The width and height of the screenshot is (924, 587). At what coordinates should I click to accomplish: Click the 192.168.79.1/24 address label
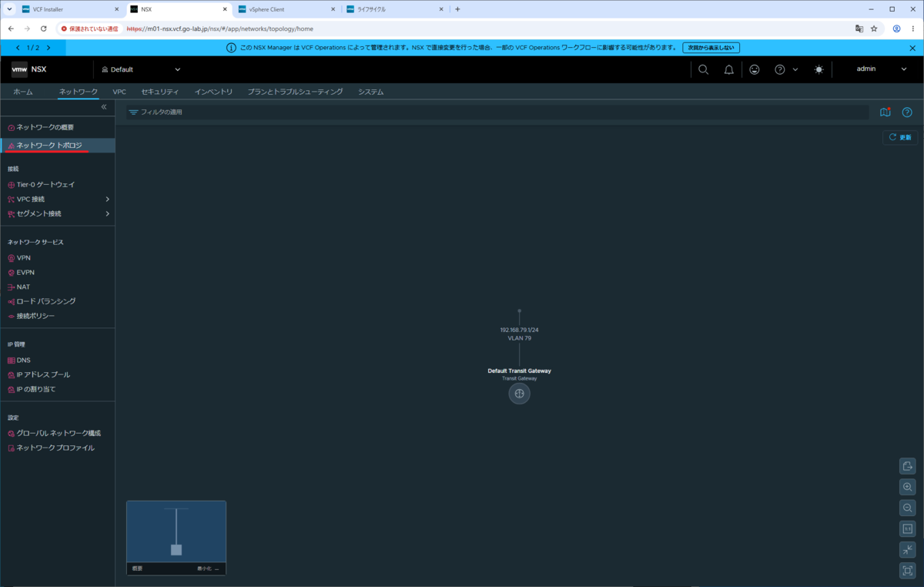coord(519,330)
